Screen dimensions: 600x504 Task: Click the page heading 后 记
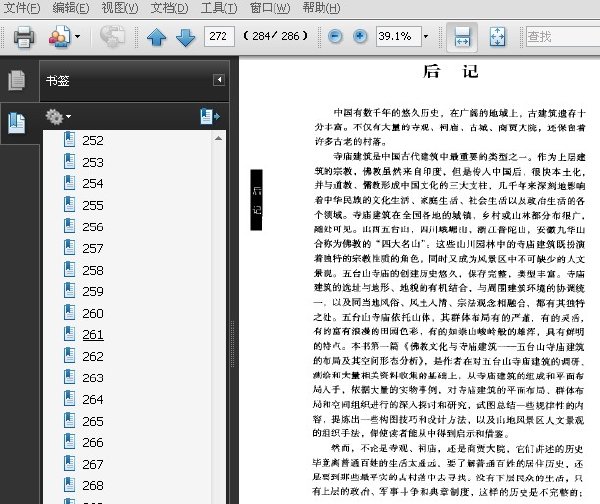click(450, 72)
